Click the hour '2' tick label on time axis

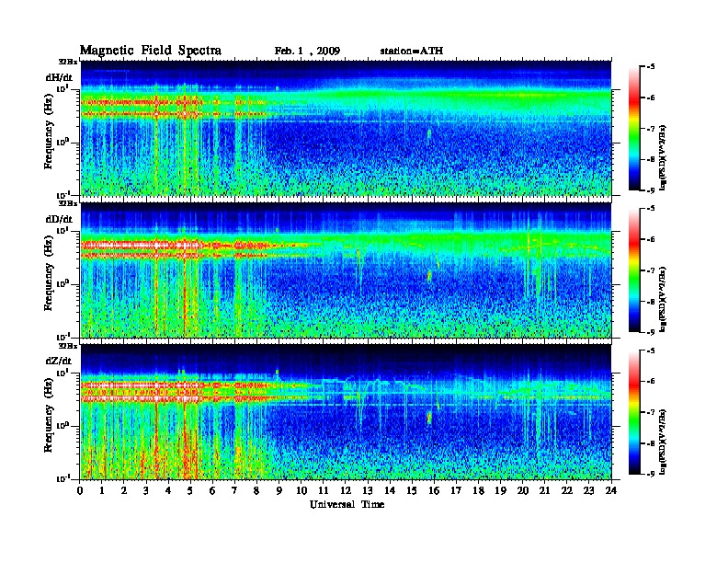pos(124,491)
